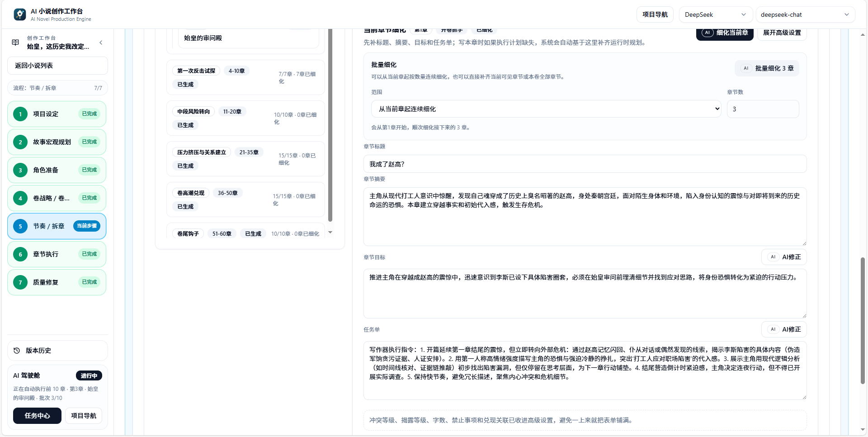Select the 第1章 tag chip
This screenshot has height=437, width=868.
pos(420,30)
